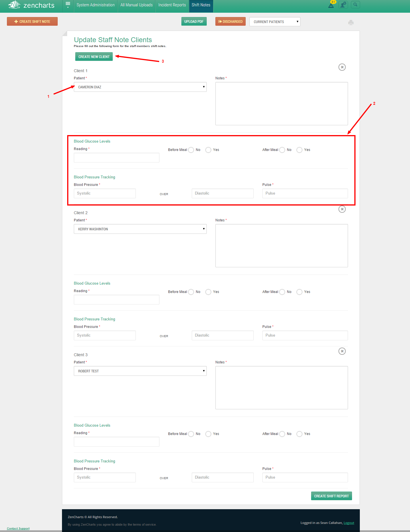Click UPLOAD PDF button

click(x=194, y=21)
